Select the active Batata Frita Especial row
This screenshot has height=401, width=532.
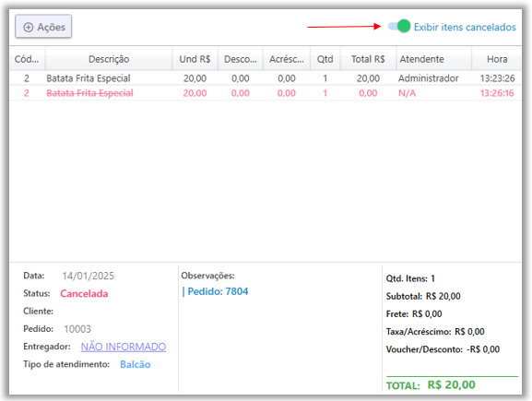[266, 78]
